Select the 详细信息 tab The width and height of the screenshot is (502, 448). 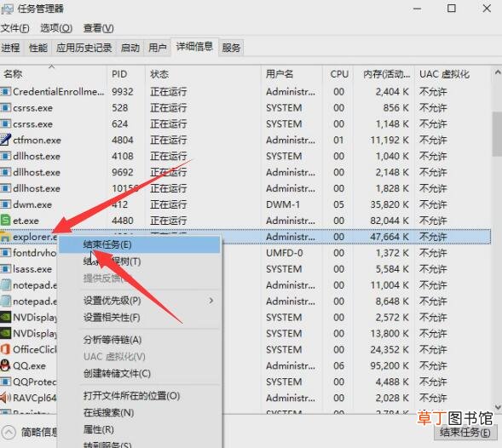(194, 47)
